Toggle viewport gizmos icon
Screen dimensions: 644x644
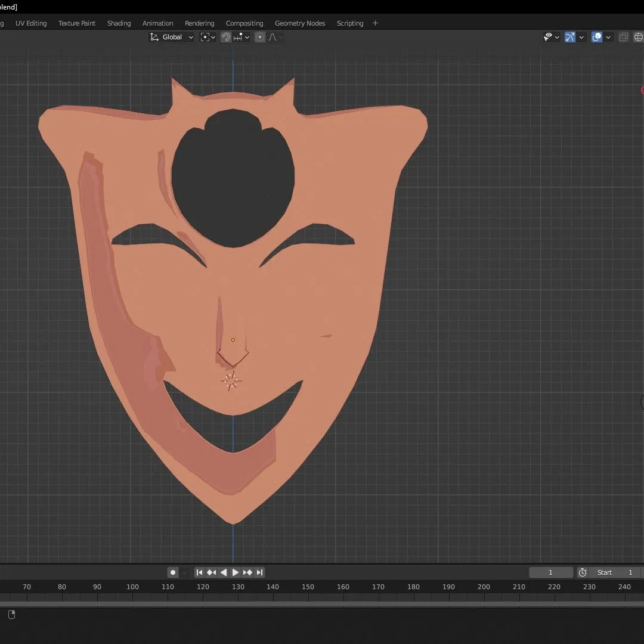pyautogui.click(x=570, y=37)
